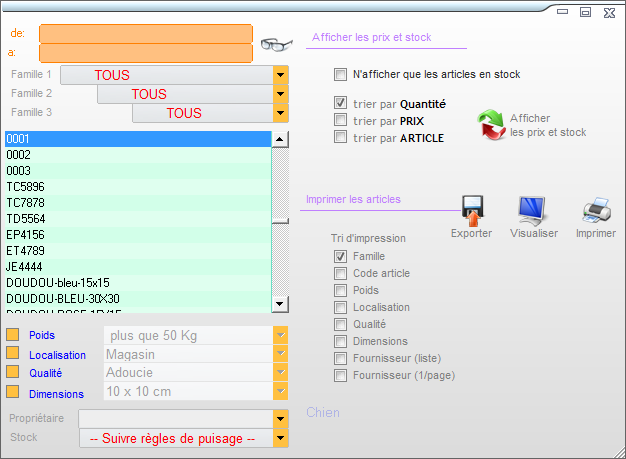Click the Afficher les prix et stock icon
Image resolution: width=626 pixels, height=459 pixels.
(491, 125)
